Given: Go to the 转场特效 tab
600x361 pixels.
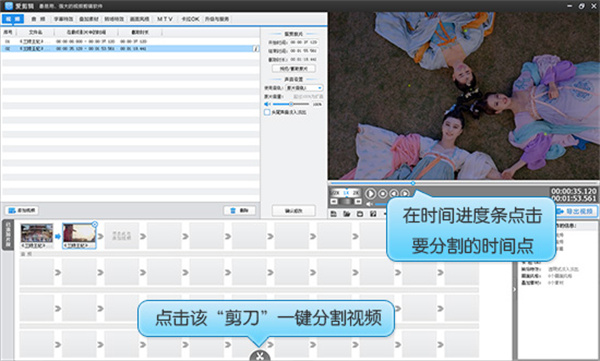Looking at the screenshot, I should (114, 19).
